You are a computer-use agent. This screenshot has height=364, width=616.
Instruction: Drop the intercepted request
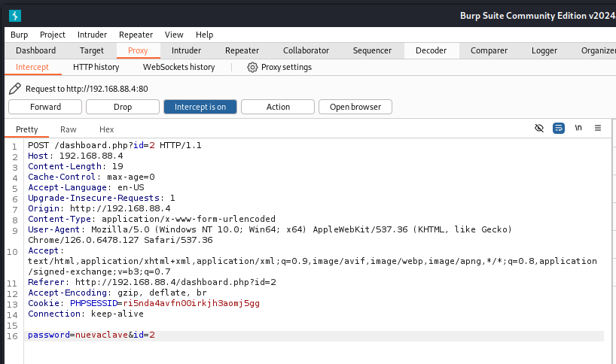pyautogui.click(x=123, y=107)
